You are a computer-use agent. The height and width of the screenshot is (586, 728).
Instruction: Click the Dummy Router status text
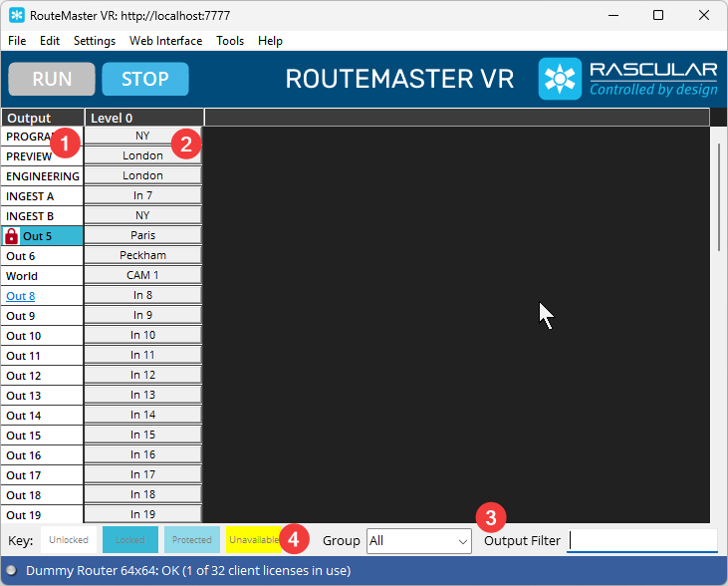point(188,571)
